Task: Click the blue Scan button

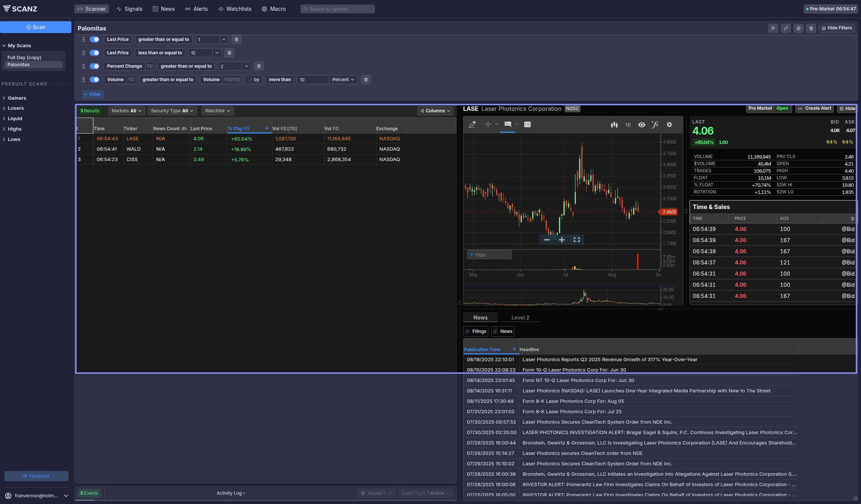Action: click(x=36, y=27)
